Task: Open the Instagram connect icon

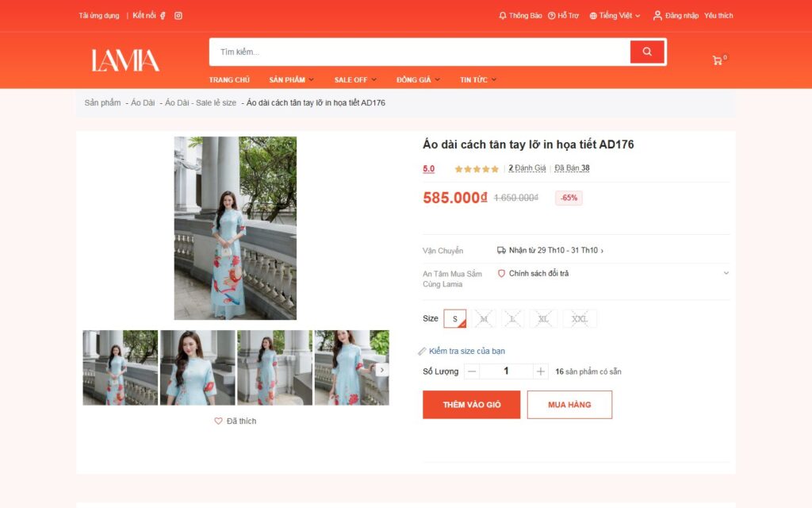Action: pyautogui.click(x=178, y=16)
